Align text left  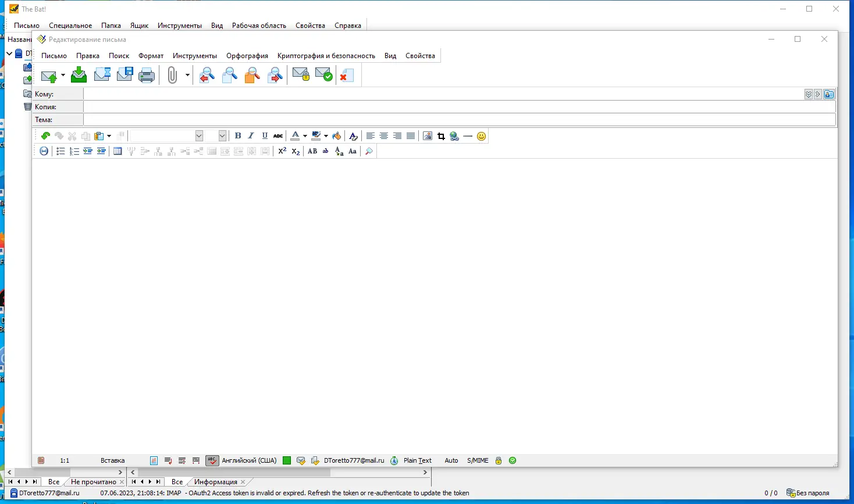tap(370, 136)
